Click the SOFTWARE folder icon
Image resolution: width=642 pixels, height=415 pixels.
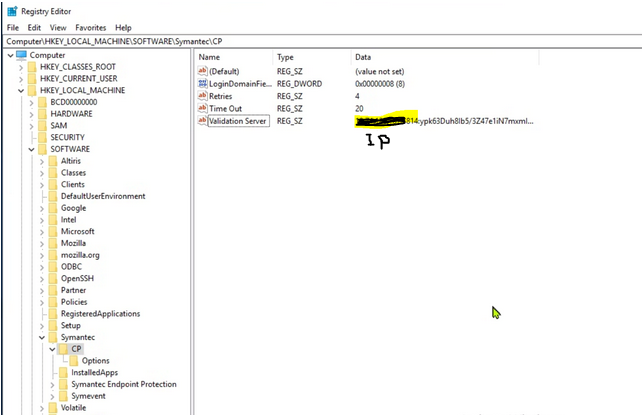click(43, 149)
